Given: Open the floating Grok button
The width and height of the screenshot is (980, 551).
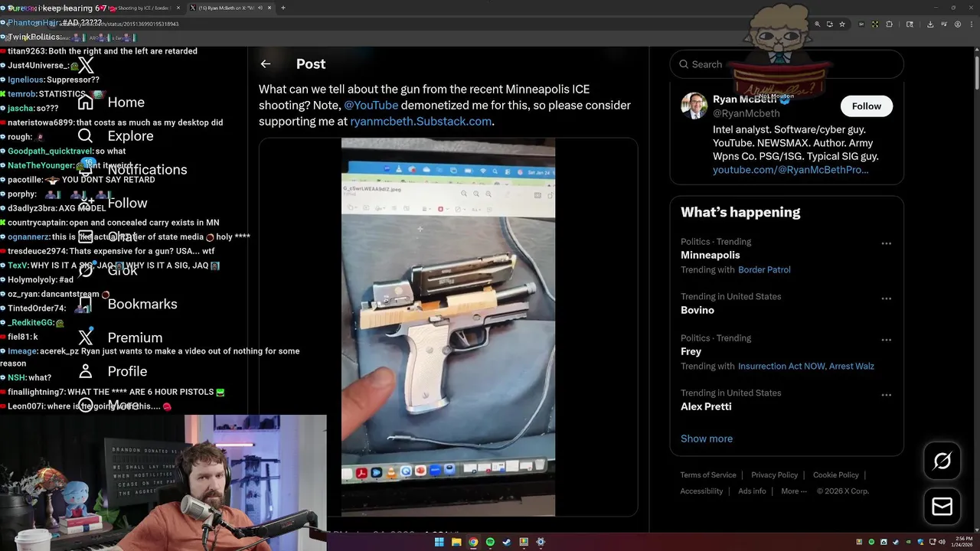Looking at the screenshot, I should tap(942, 461).
